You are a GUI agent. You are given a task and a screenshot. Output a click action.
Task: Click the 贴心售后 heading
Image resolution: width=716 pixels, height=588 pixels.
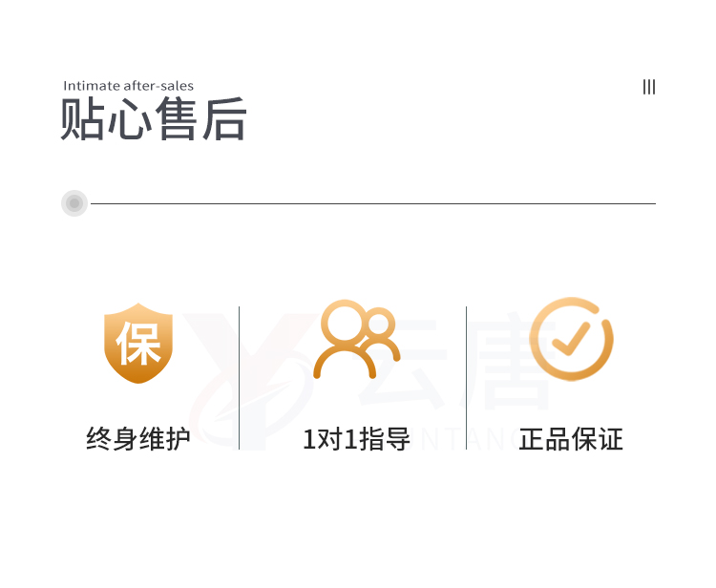click(154, 118)
